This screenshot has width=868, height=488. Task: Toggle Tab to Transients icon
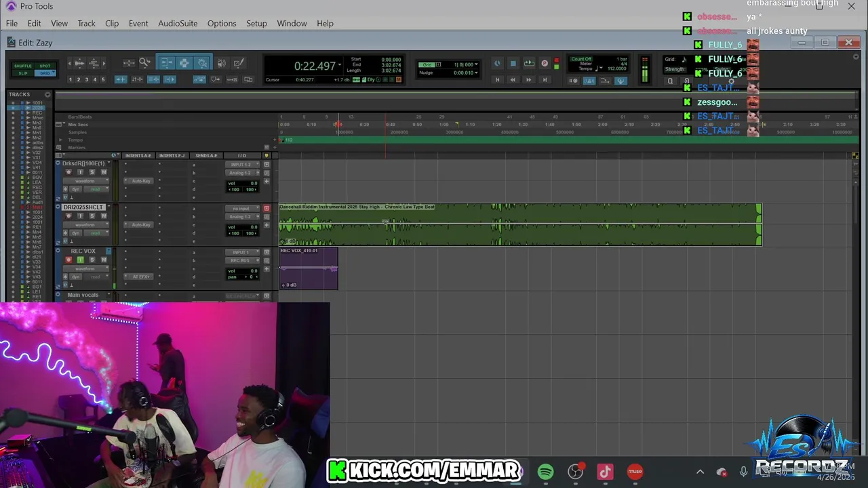tap(120, 79)
